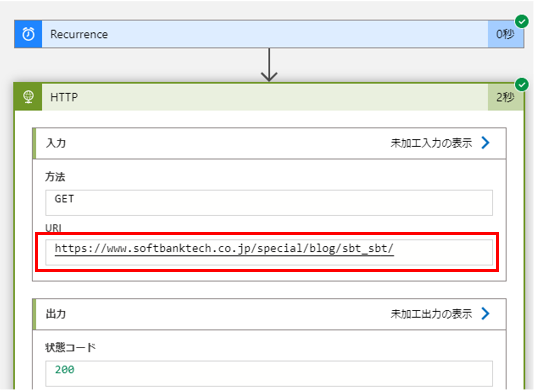Screen dimensions: 534x390
Task: Click the URI field label
Action: [53, 228]
